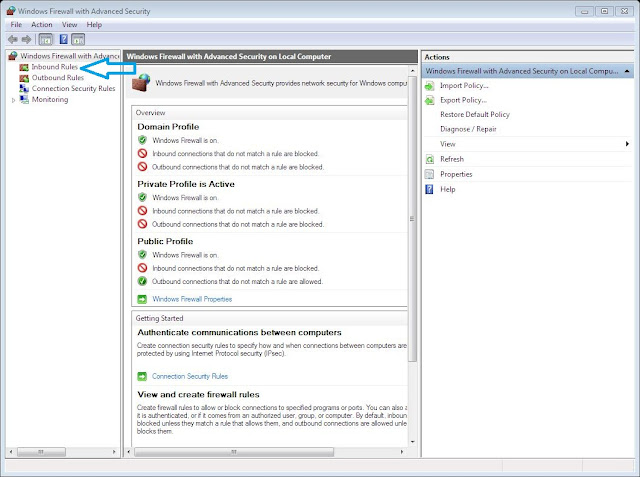Select Monitoring in the tree
640x477 pixels.
tap(50, 100)
